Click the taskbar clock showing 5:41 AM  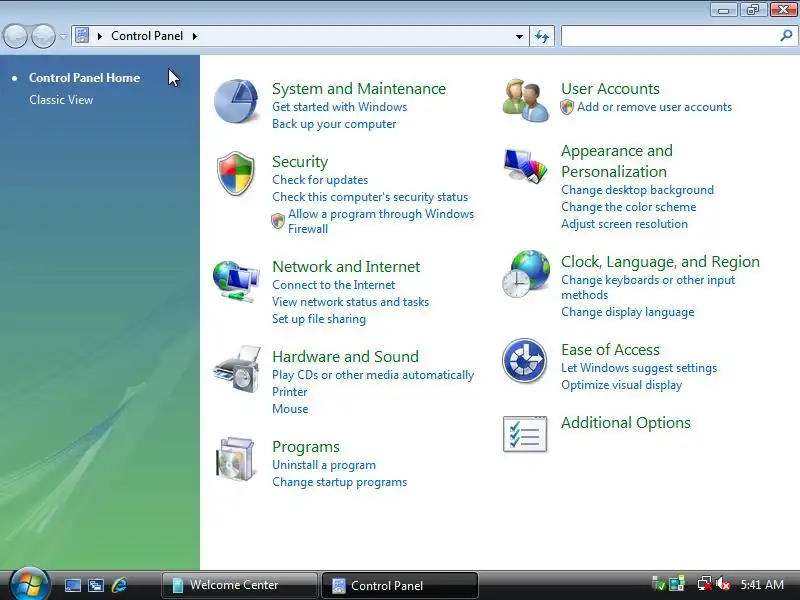(762, 585)
